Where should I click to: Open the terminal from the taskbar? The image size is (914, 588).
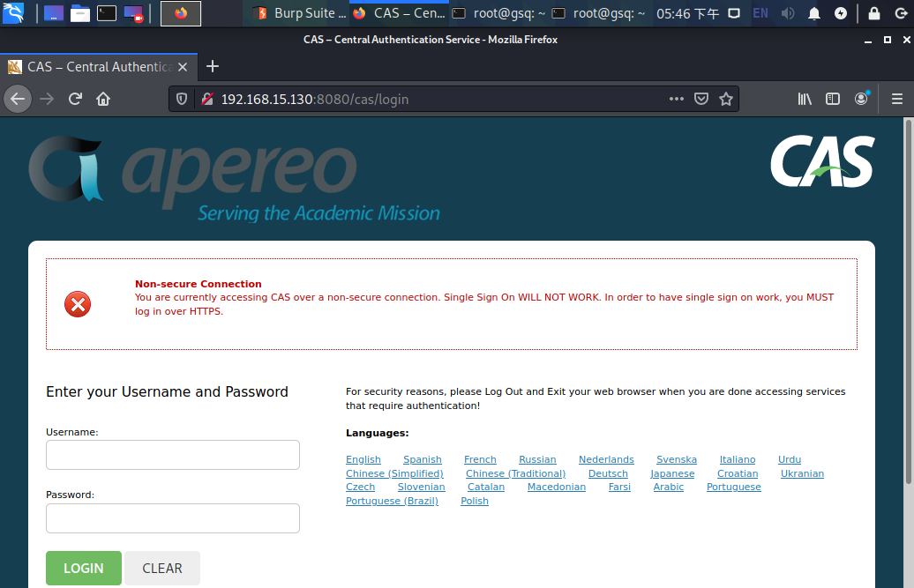click(x=107, y=13)
